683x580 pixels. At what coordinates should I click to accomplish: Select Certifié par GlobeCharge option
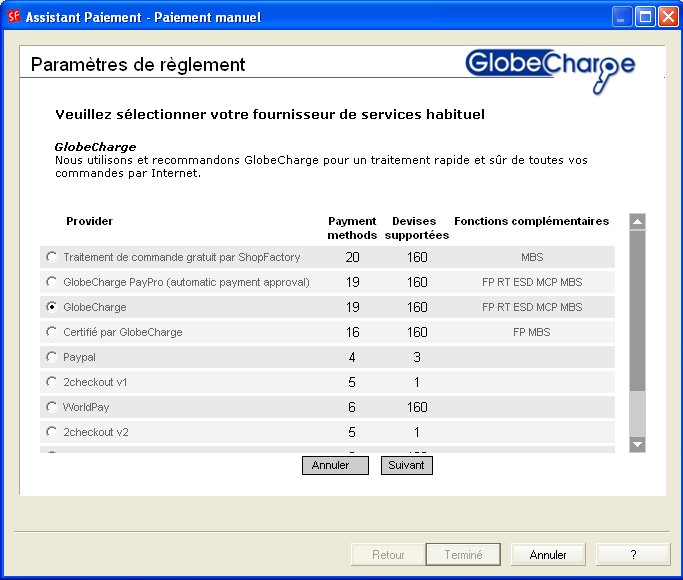[52, 332]
